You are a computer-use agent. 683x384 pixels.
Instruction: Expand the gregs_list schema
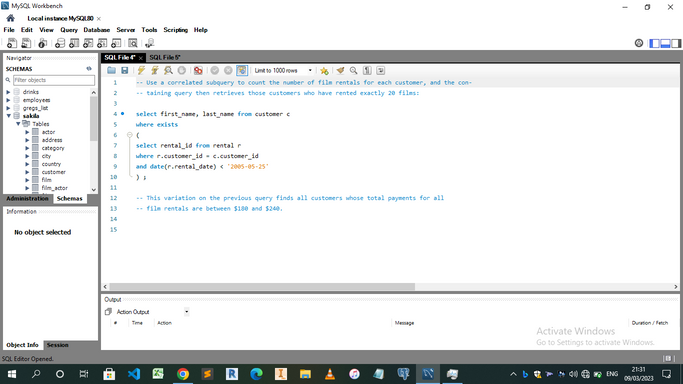coord(8,108)
